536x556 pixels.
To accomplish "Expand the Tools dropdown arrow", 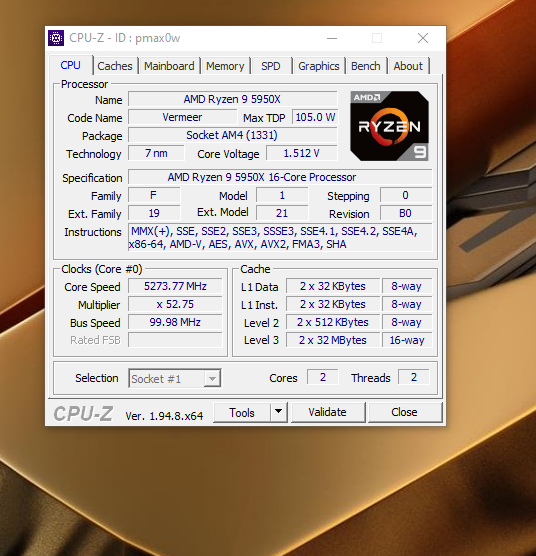I will pos(279,412).
